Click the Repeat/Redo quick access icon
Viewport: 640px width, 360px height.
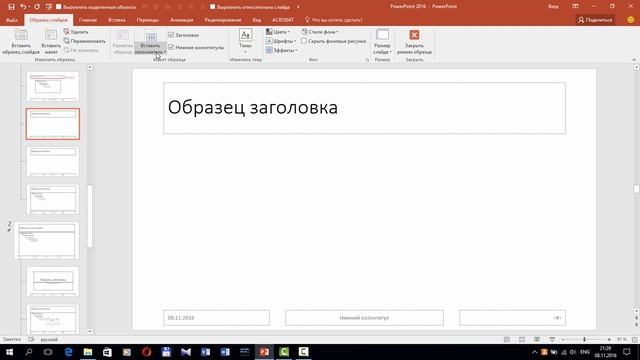pyautogui.click(x=37, y=7)
